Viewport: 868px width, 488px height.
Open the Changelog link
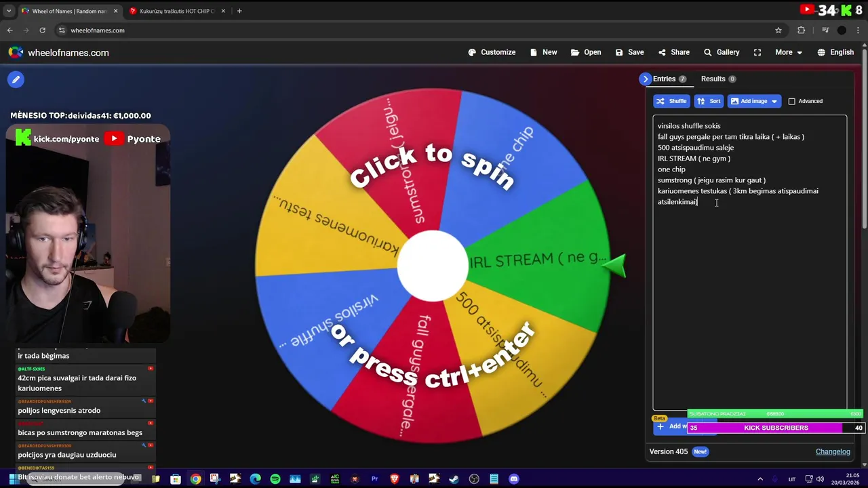tap(833, 451)
